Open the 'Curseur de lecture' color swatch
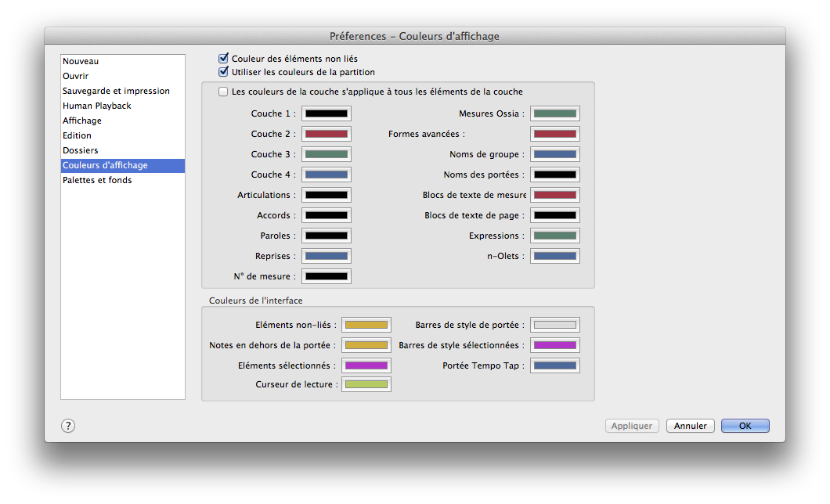The width and height of the screenshot is (830, 504). [x=366, y=384]
